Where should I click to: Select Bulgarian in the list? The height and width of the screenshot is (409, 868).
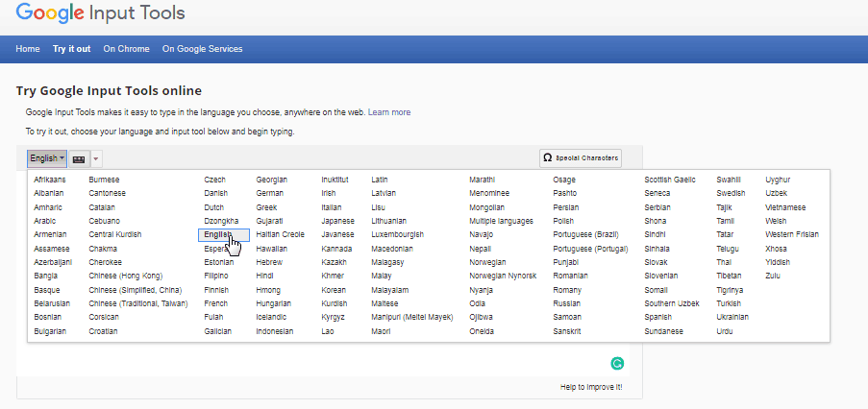tap(50, 331)
